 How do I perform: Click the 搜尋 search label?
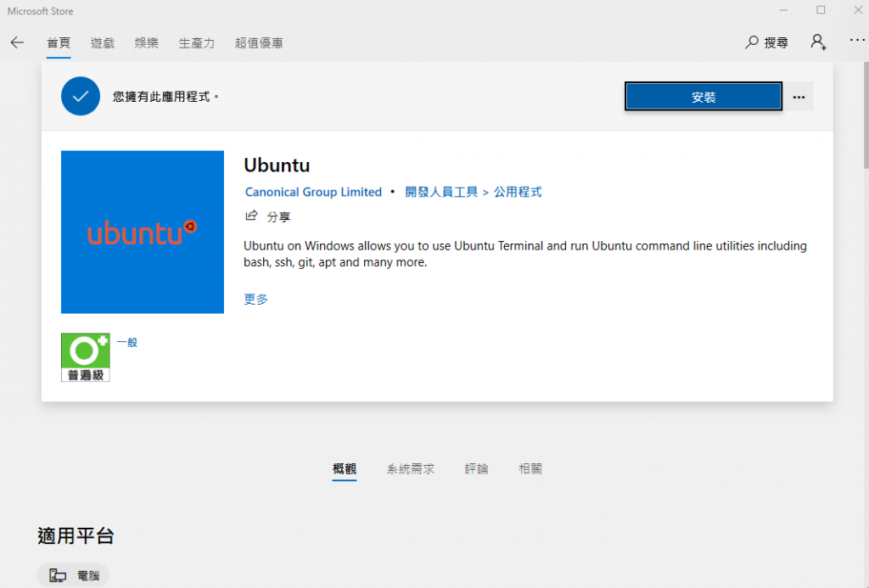click(776, 42)
